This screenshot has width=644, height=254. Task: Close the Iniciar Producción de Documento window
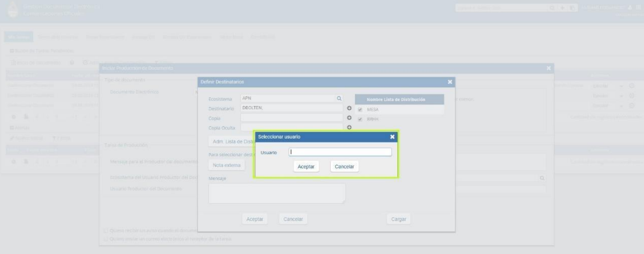(x=549, y=69)
